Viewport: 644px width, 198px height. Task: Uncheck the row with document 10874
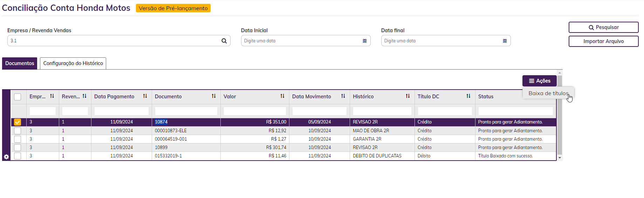tap(18, 122)
